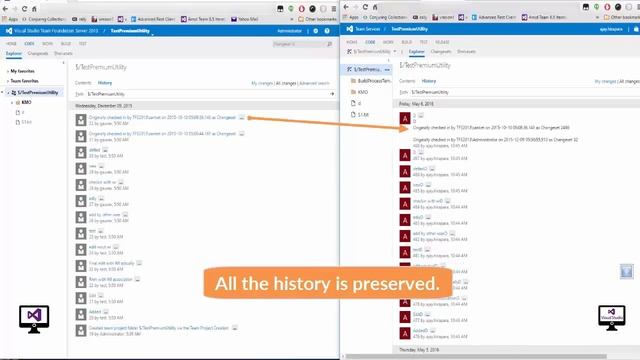Open 'Originally checked in ... Changeset 32' entry in right history
Image resolution: width=640 pixels, height=360 pixels.
point(495,140)
